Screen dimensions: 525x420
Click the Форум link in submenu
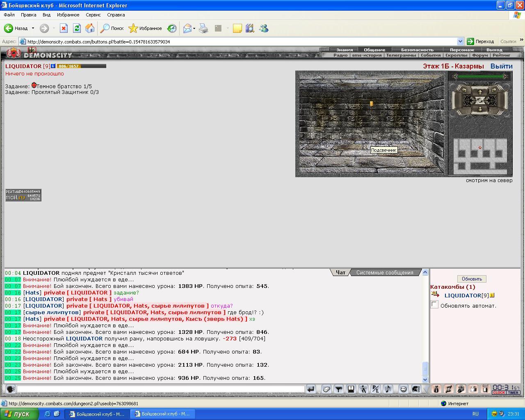480,55
